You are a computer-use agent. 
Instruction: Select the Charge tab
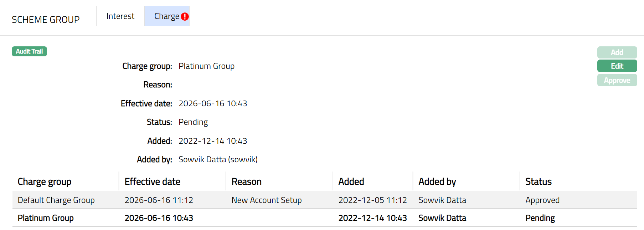tap(166, 16)
